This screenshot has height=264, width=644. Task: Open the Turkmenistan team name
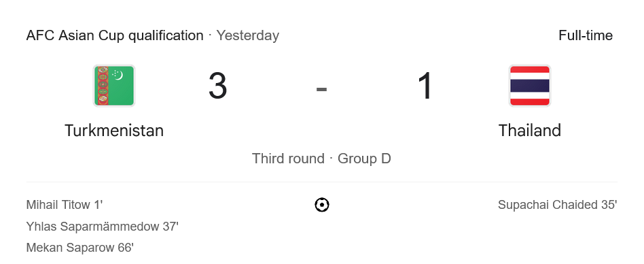pyautogui.click(x=114, y=131)
